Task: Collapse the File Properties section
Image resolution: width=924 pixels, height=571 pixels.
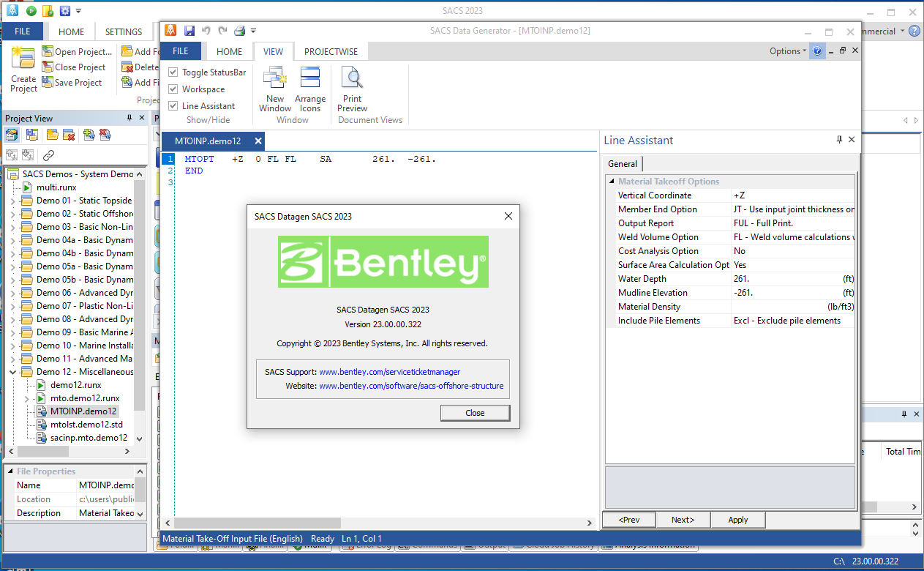Action: tap(10, 471)
